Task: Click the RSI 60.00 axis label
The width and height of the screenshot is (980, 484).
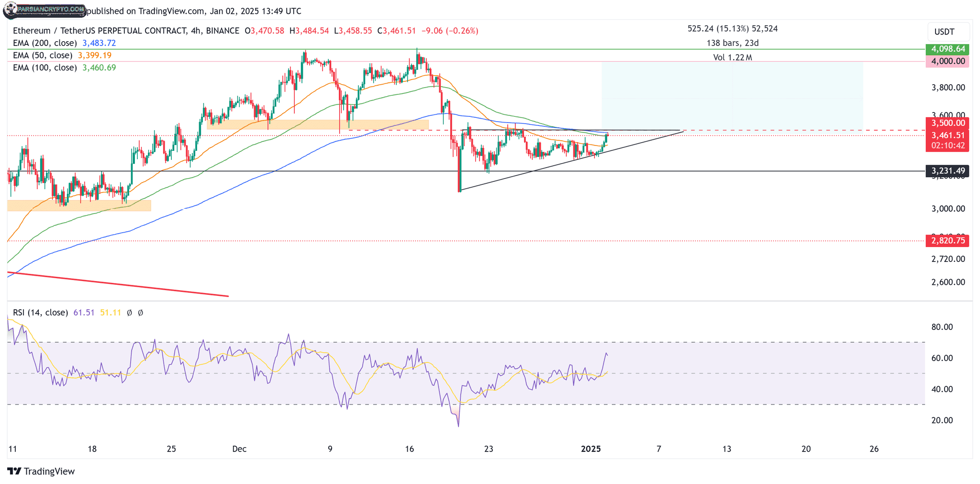Action: click(942, 358)
